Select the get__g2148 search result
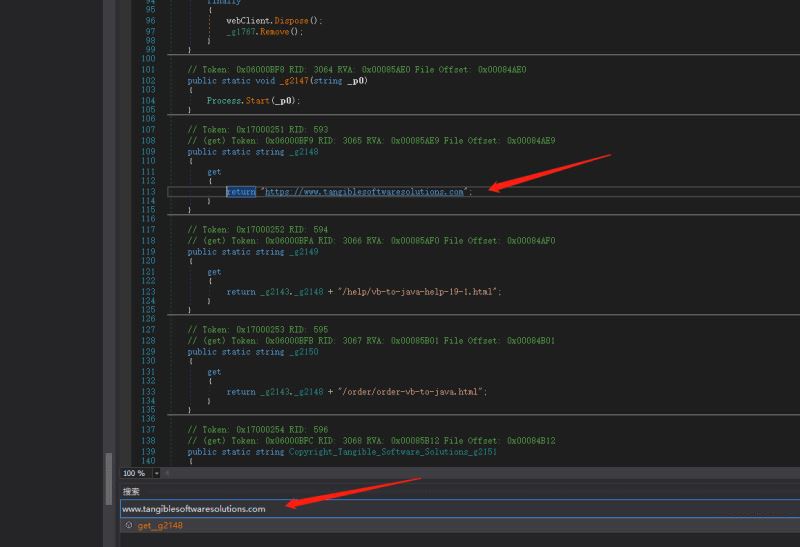Viewport: 800px width, 547px height. click(160, 526)
